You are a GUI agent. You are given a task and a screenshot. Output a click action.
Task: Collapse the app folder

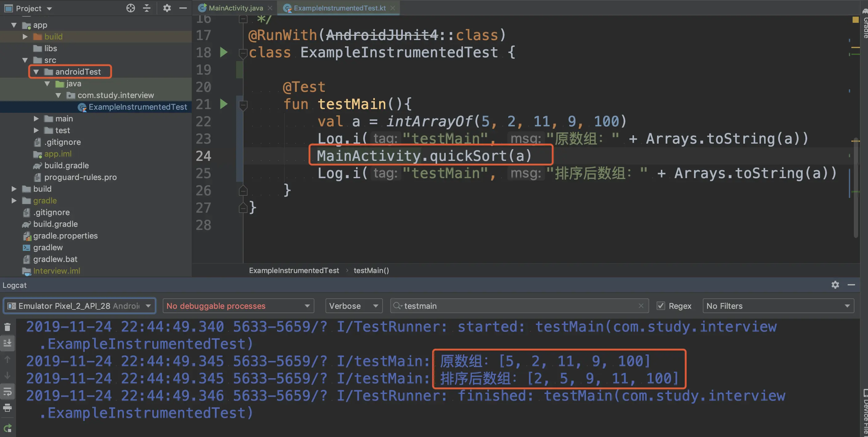(14, 25)
